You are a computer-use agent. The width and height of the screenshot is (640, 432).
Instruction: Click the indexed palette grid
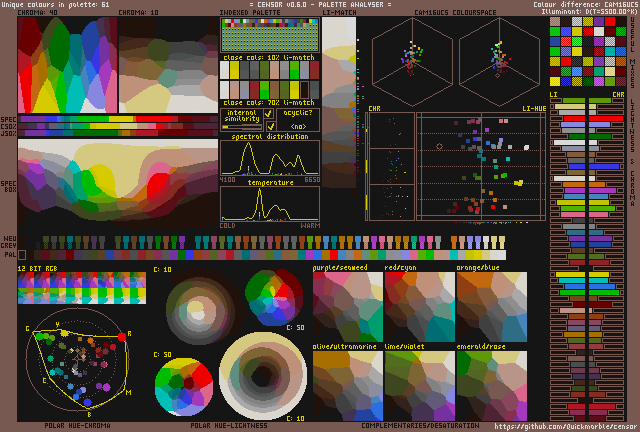coord(270,35)
